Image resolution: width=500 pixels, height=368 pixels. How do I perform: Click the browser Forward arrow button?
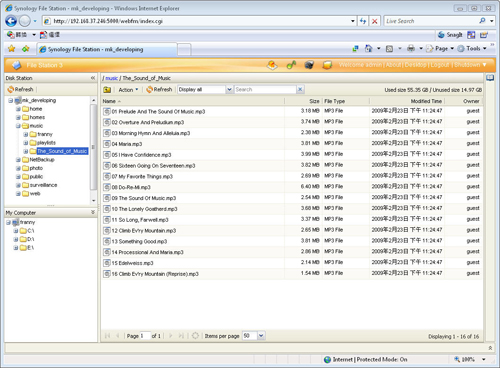[x=24, y=21]
